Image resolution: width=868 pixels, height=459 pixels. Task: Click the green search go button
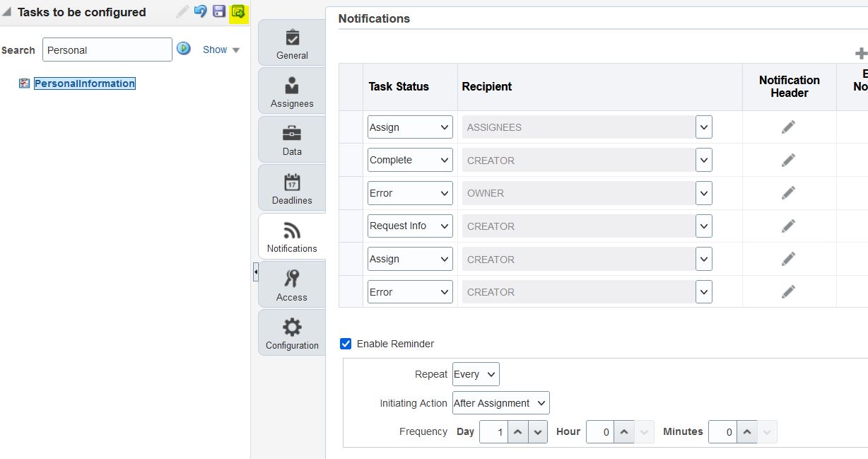[184, 49]
